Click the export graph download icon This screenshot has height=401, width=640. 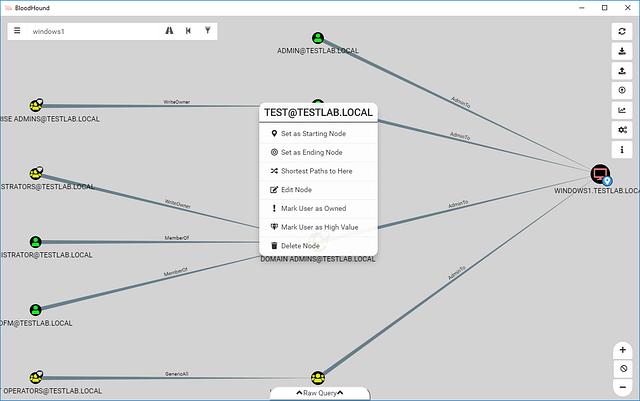(622, 51)
